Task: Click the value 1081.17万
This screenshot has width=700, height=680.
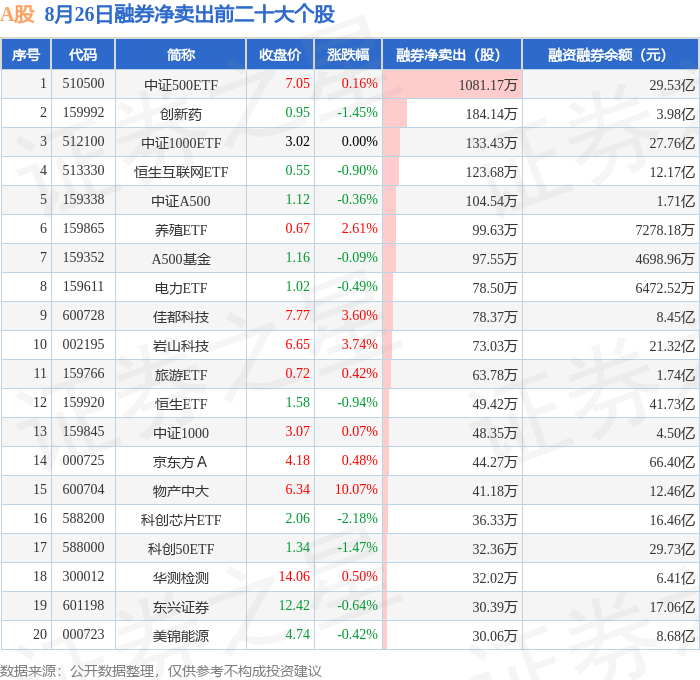Action: pos(488,85)
